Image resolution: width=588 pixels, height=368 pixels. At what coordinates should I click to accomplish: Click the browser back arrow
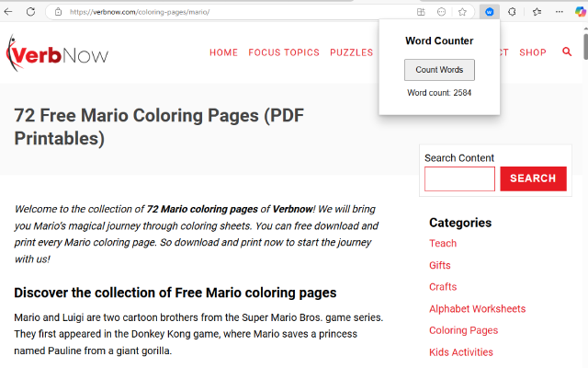click(x=8, y=12)
